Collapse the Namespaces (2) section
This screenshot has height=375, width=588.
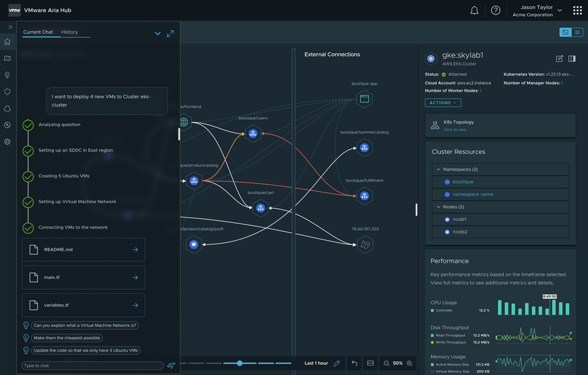tap(438, 169)
